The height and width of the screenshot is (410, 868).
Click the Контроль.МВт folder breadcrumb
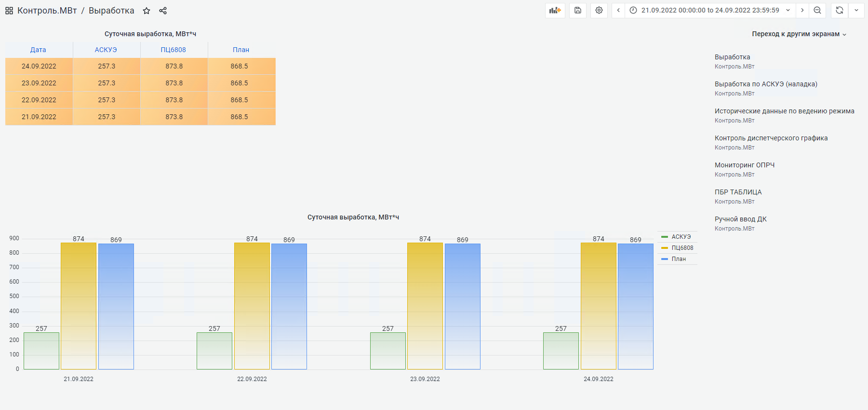tap(47, 11)
